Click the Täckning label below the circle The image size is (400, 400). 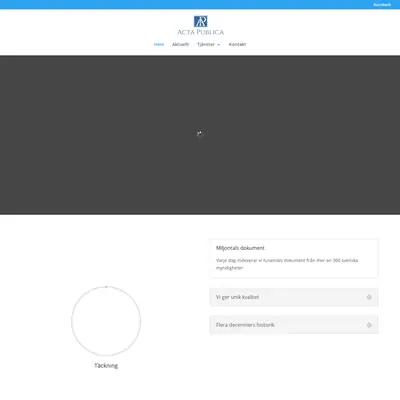106,366
